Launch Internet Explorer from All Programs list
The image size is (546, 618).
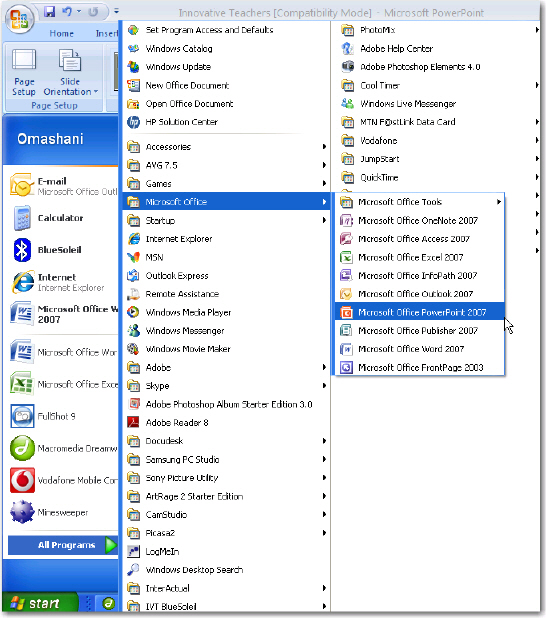tap(226, 239)
